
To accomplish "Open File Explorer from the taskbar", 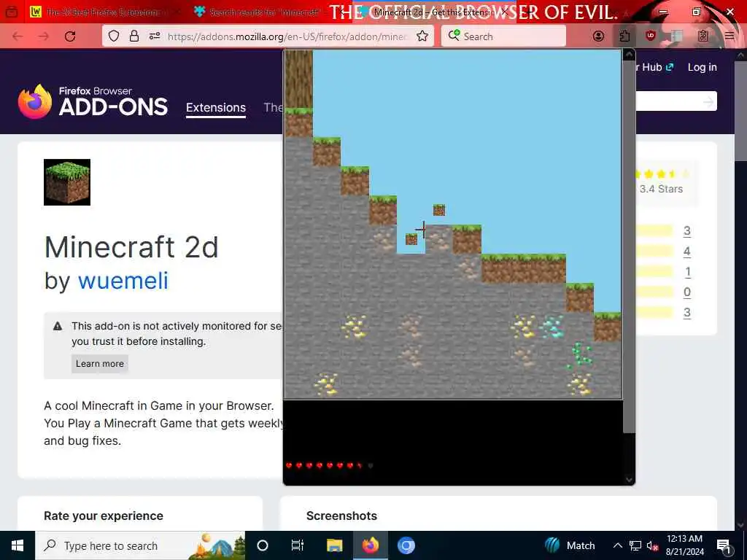I will [334, 545].
